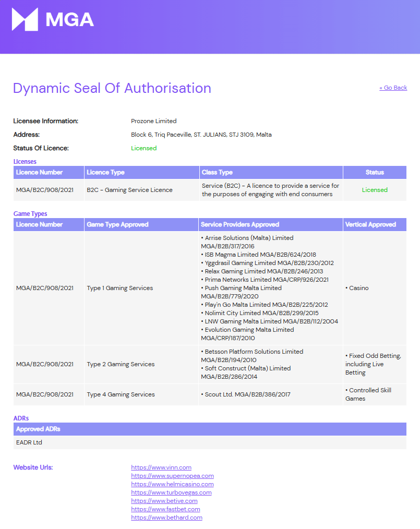Screen dimensions: 420x529
Task: Click the Game Type Approved column header
Action: tap(141, 225)
